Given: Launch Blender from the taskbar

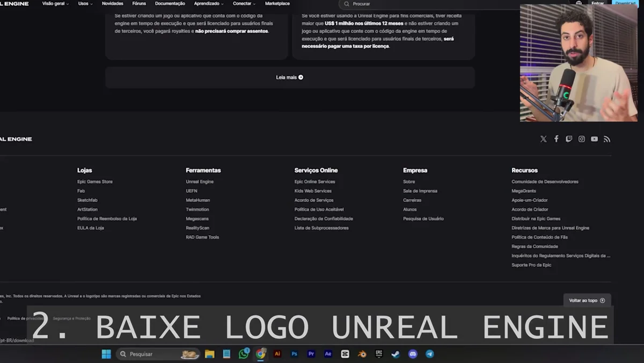Looking at the screenshot, I should [362, 354].
